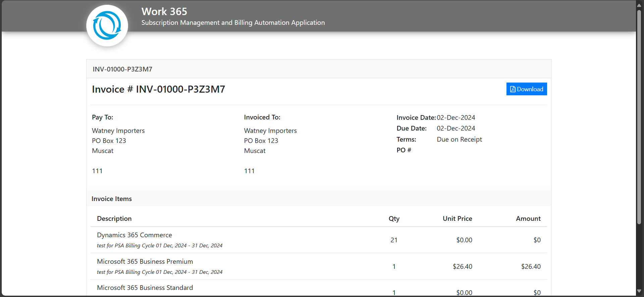The width and height of the screenshot is (644, 297).
Task: Click the Microsoft 365 Business Standard item
Action: 145,288
